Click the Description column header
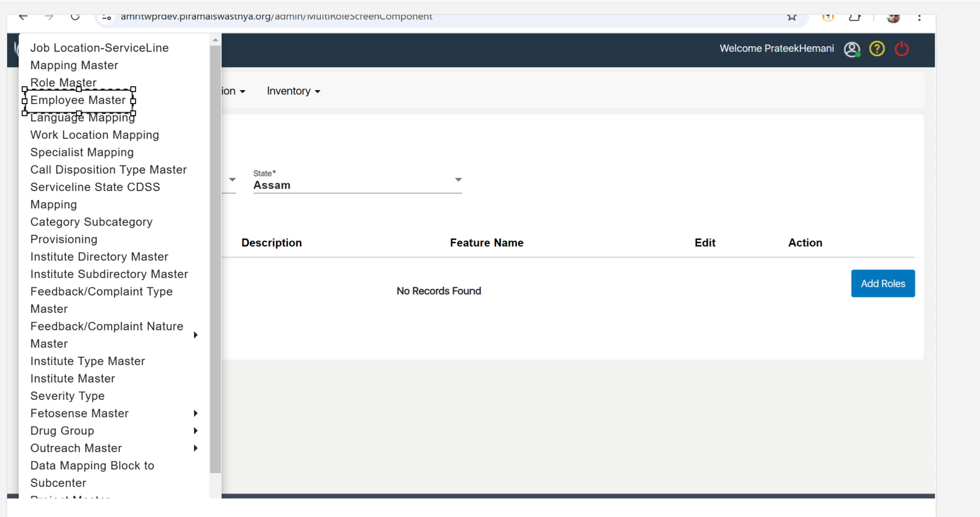Image resolution: width=980 pixels, height=517 pixels. click(x=272, y=243)
